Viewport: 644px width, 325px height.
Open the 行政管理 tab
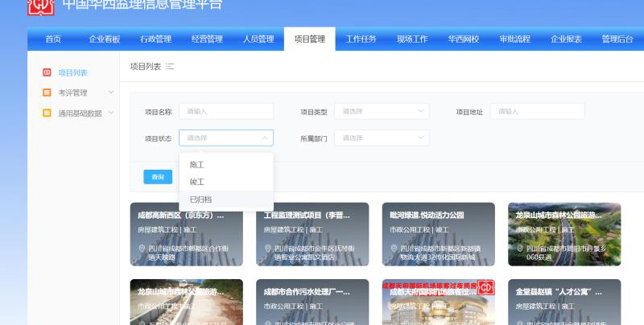155,39
